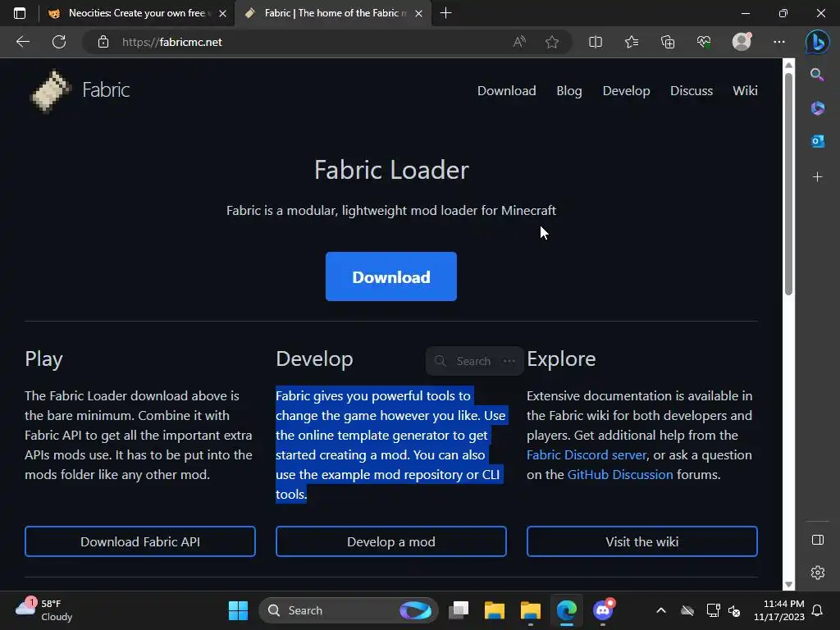
Task: Open the clock showing 11:44 PM
Action: click(779, 610)
